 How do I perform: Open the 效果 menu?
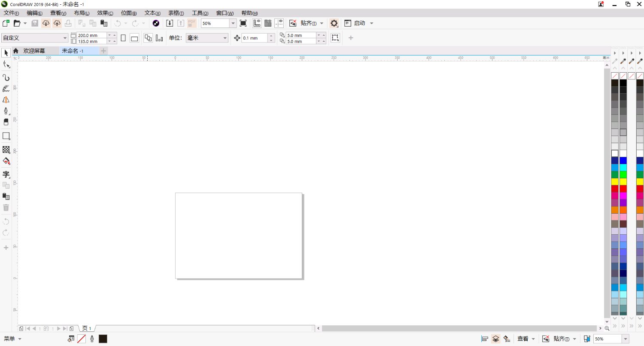coord(105,13)
